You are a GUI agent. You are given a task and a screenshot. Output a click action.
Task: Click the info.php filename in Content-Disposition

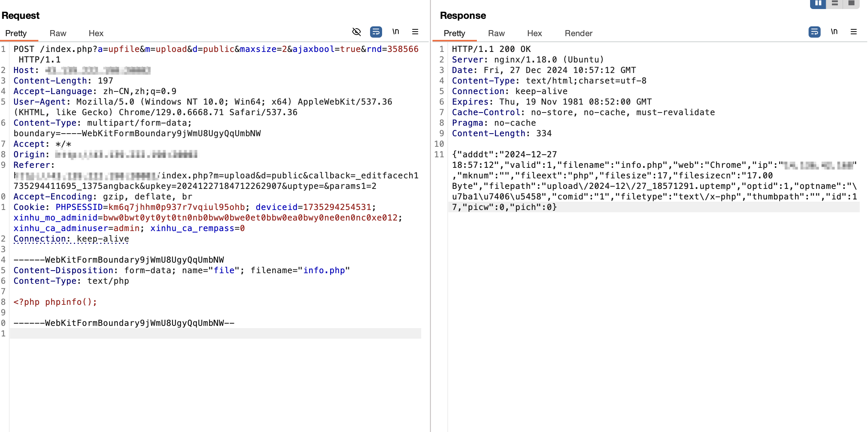tap(324, 271)
